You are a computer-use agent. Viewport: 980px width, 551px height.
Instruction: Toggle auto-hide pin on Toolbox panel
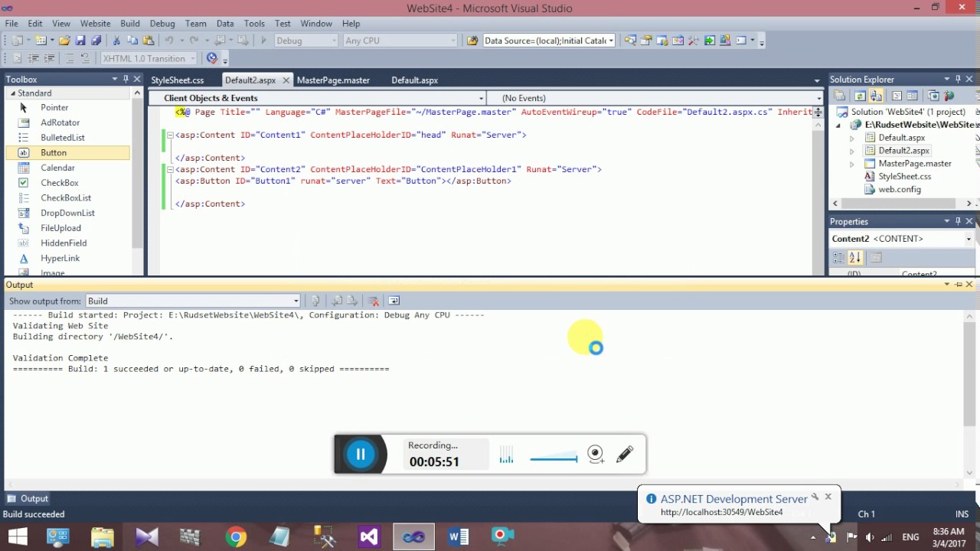tap(126, 79)
